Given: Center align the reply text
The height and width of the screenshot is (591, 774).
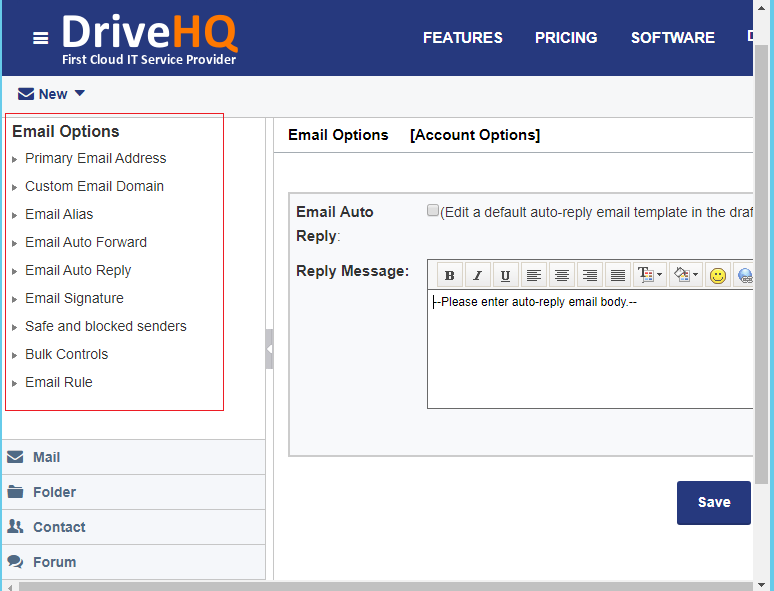Looking at the screenshot, I should (x=561, y=275).
